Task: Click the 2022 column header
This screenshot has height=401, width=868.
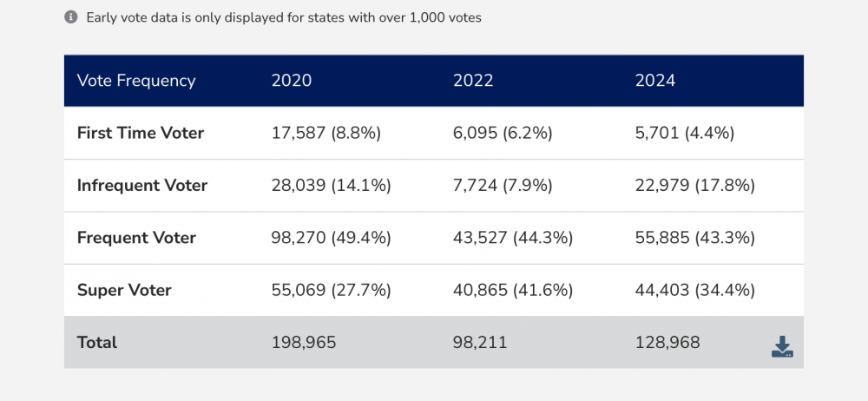Action: click(473, 81)
